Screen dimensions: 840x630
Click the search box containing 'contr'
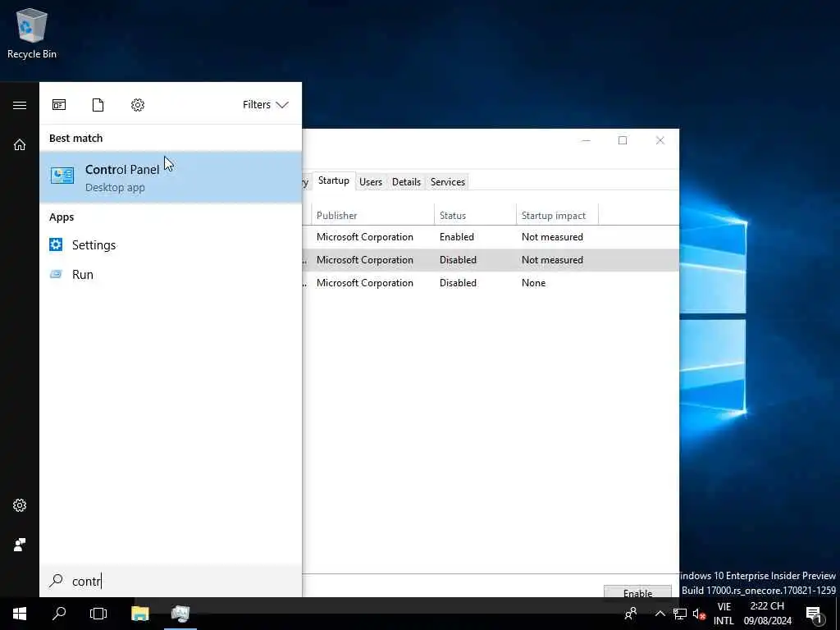(x=171, y=581)
